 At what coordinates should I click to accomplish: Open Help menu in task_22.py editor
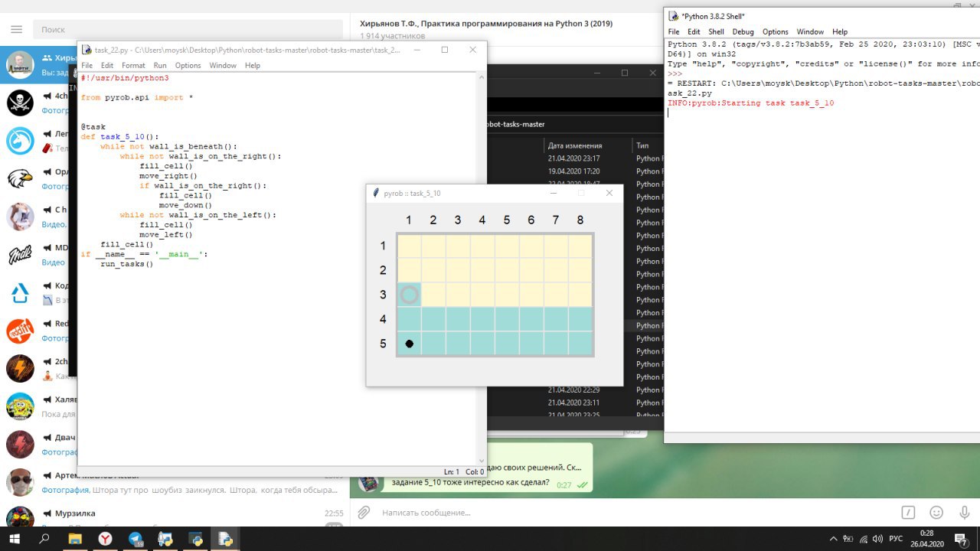point(253,66)
